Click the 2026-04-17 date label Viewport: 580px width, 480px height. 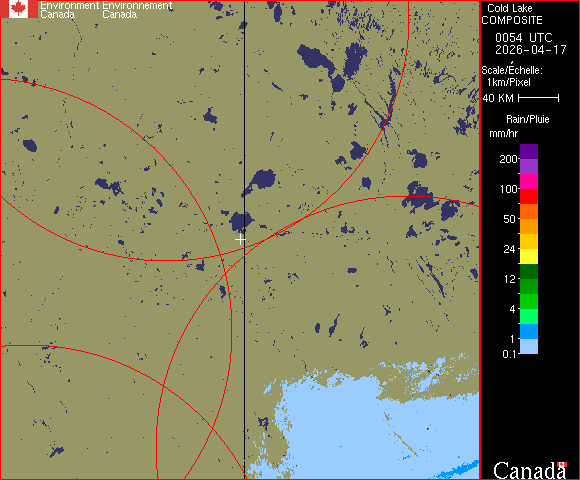[x=530, y=50]
